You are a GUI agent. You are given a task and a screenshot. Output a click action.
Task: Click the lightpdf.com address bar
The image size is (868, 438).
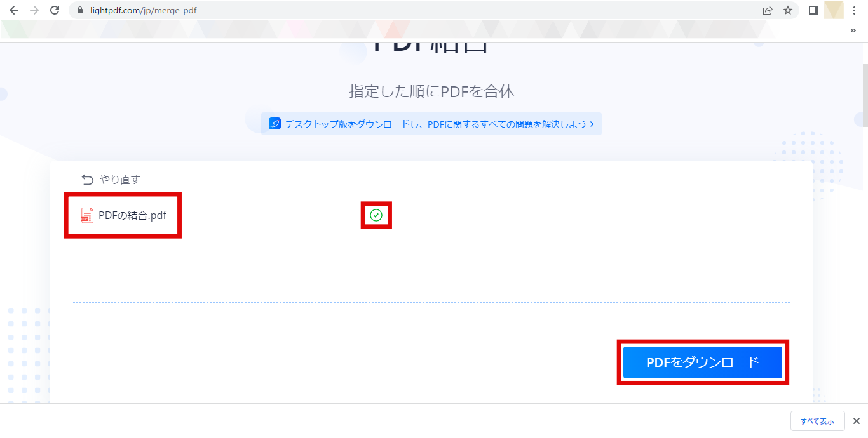point(413,10)
